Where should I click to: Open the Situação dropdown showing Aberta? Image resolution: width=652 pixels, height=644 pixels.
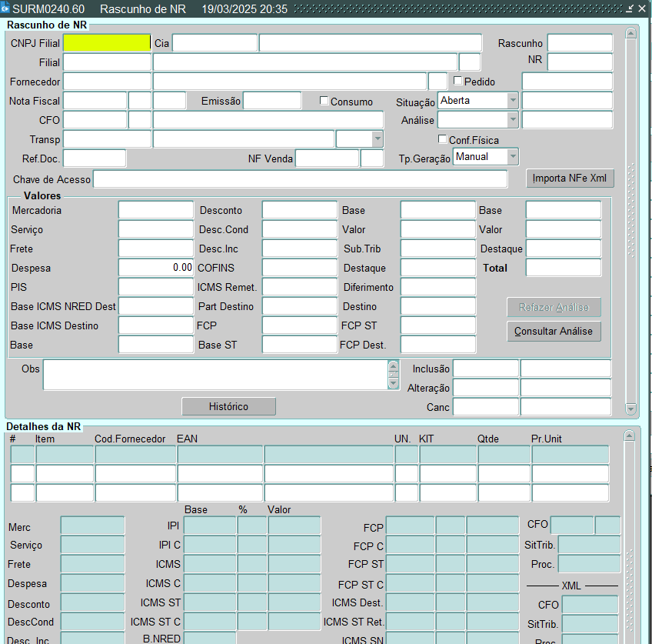[x=512, y=101]
